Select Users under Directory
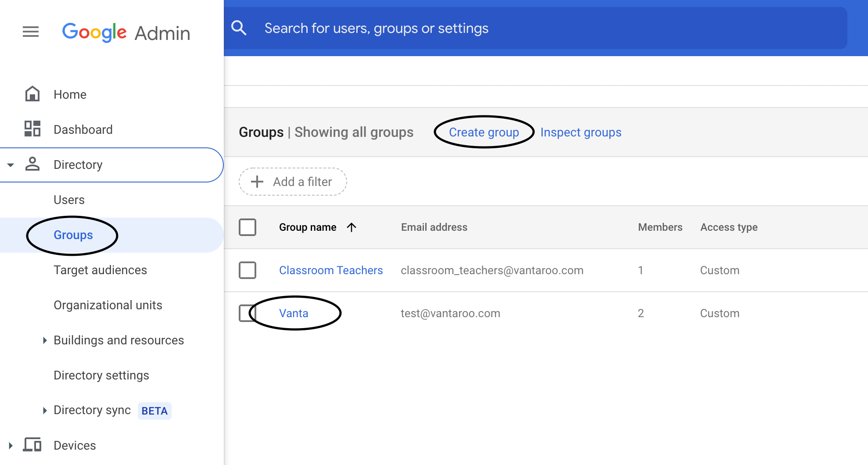868x465 pixels. [x=69, y=200]
